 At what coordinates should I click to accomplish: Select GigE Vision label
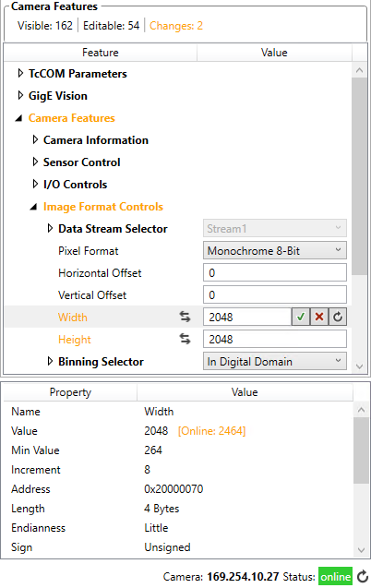(x=58, y=95)
